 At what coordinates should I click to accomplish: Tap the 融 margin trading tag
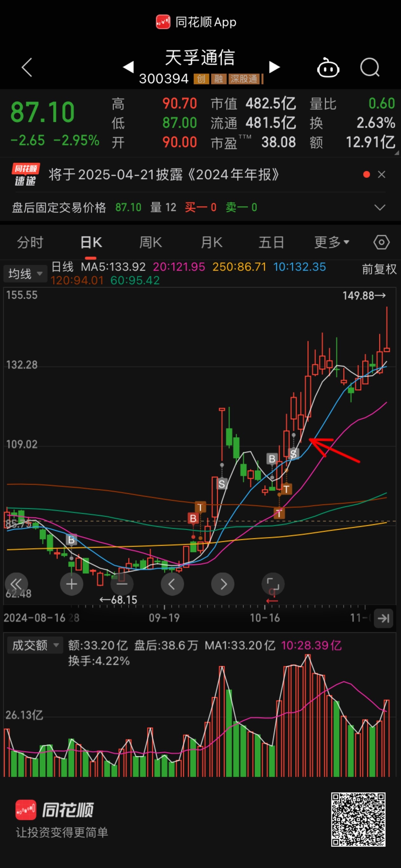tap(219, 79)
